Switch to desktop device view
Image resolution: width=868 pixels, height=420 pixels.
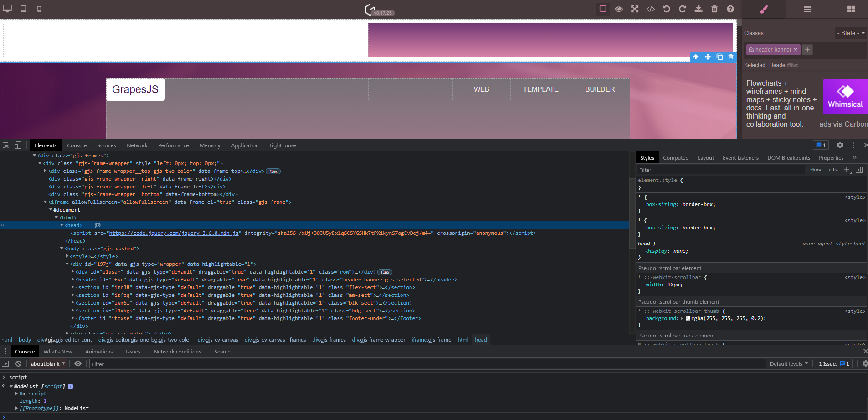tap(7, 9)
